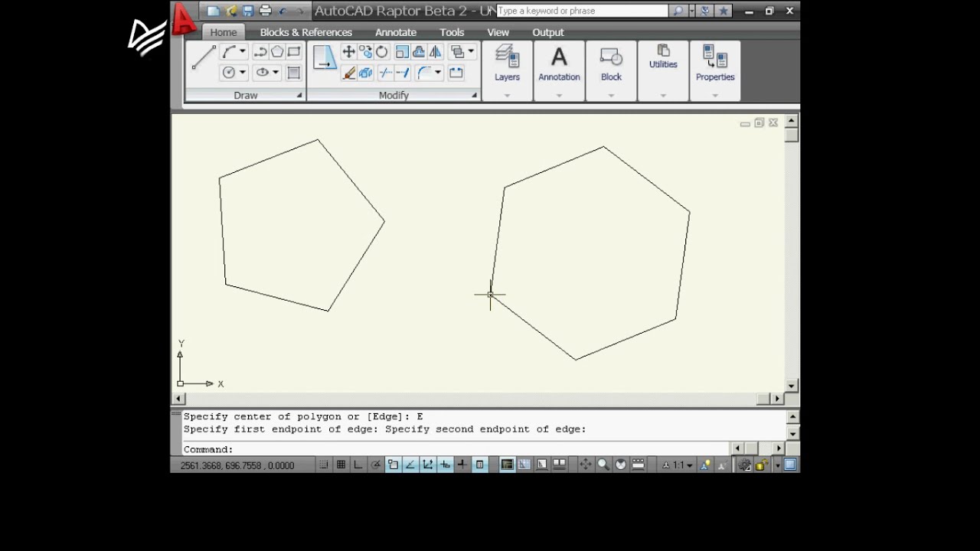Image resolution: width=980 pixels, height=551 pixels.
Task: Select the Trim tool in Modify panel
Action: click(385, 73)
